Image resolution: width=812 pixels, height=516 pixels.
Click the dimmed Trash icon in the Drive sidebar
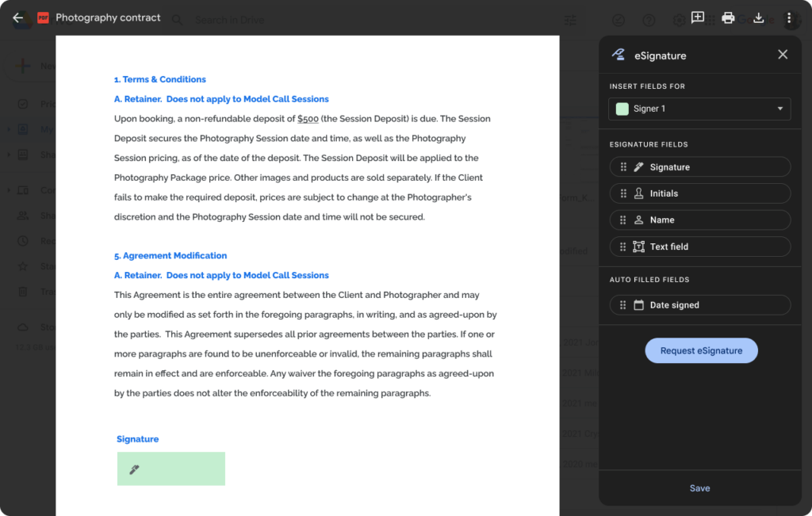pyautogui.click(x=23, y=292)
